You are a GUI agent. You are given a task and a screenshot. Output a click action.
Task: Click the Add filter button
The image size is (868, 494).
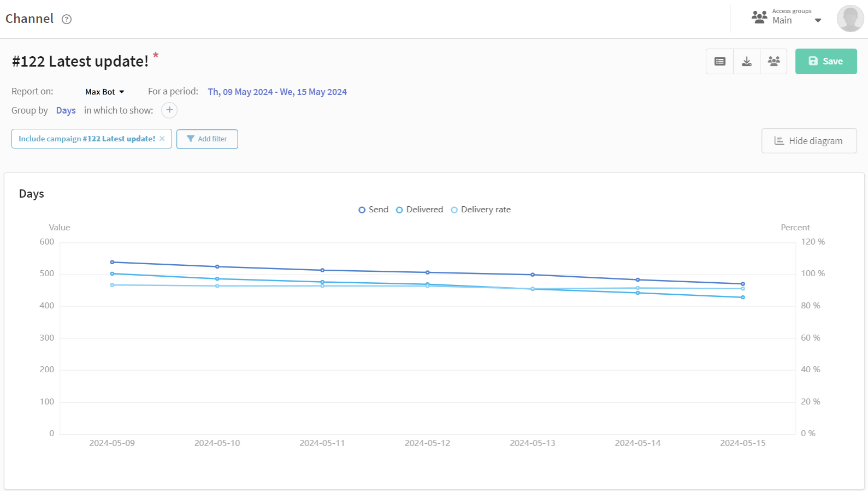pyautogui.click(x=207, y=139)
